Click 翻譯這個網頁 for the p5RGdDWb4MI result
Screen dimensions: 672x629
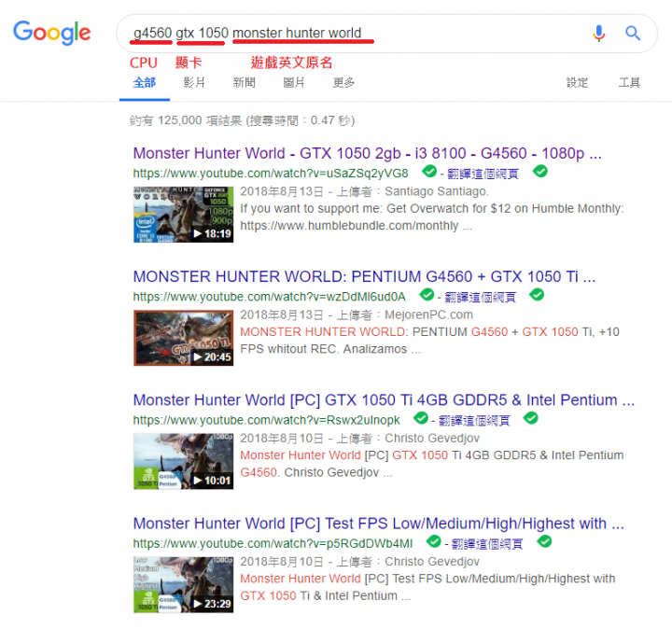487,544
